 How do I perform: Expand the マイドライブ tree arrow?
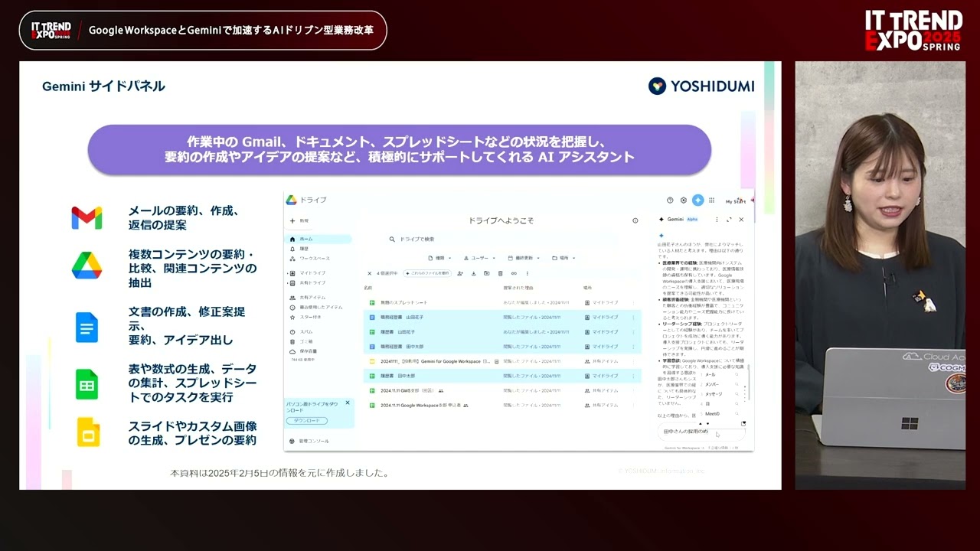[287, 272]
